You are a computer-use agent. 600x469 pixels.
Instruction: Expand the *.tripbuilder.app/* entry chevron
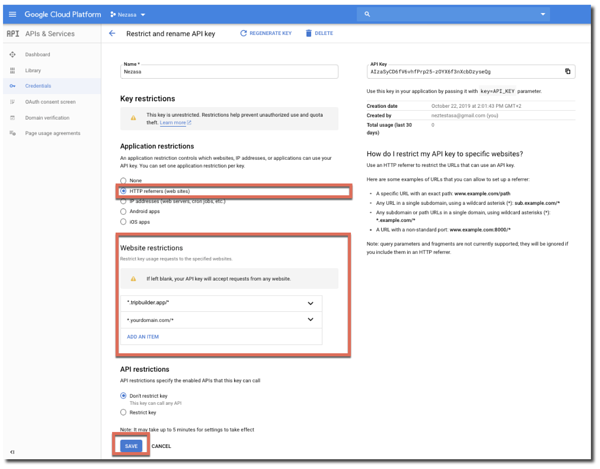[x=310, y=303]
